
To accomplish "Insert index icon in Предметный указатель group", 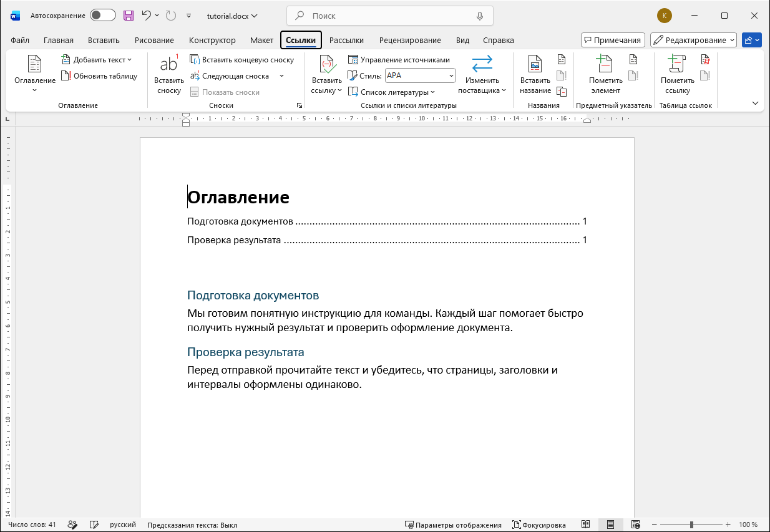I will [x=633, y=60].
